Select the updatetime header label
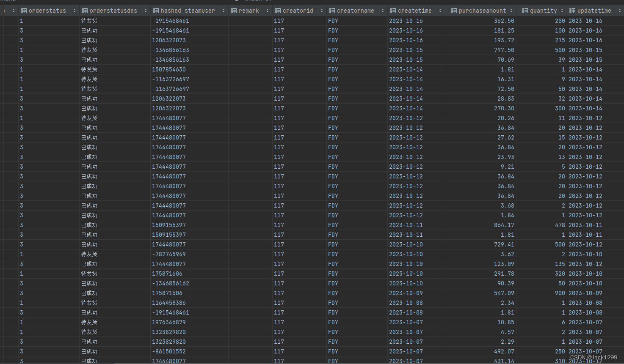Screen dimensions: 624x364 [594, 11]
